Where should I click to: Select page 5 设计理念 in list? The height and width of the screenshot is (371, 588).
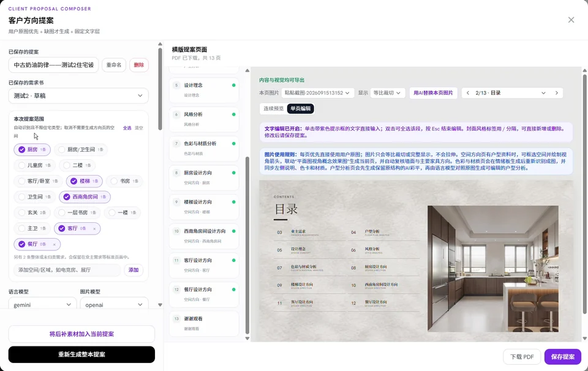coord(204,90)
